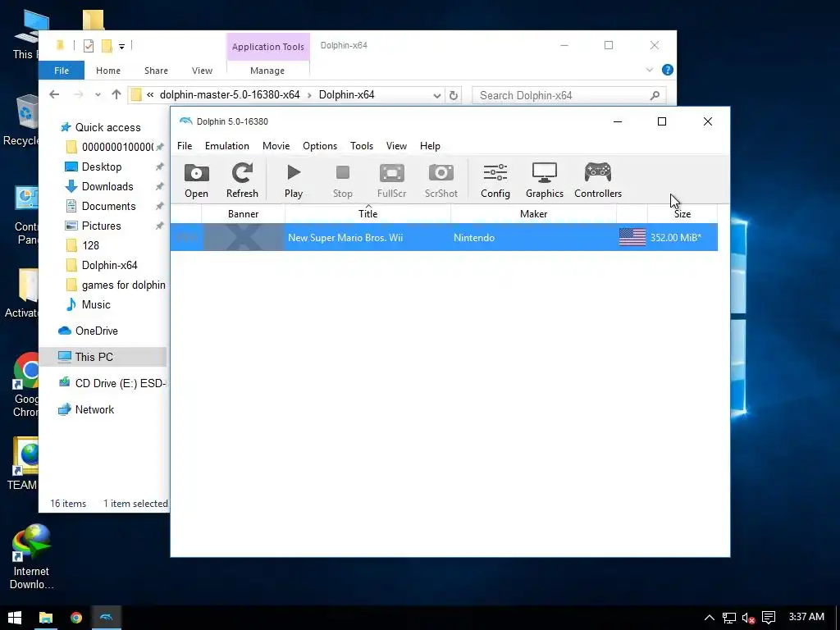Open Dolphin's Help menu
The image size is (840, 630).
430,146
